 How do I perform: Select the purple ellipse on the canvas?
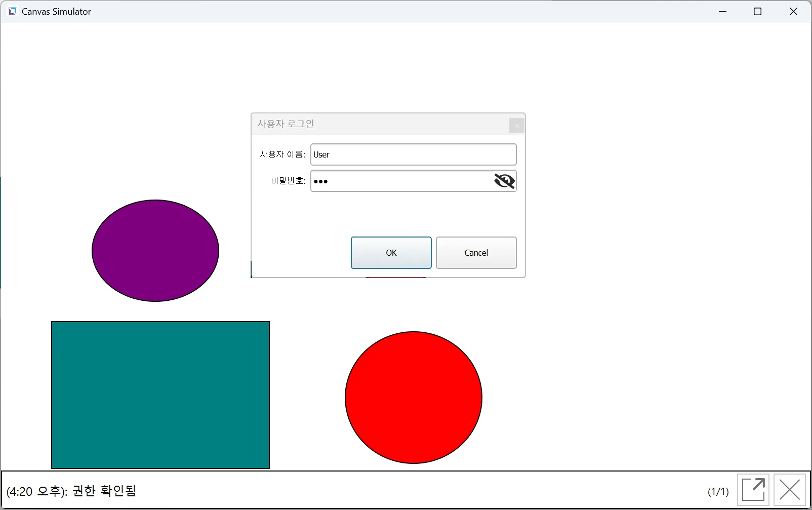point(155,251)
